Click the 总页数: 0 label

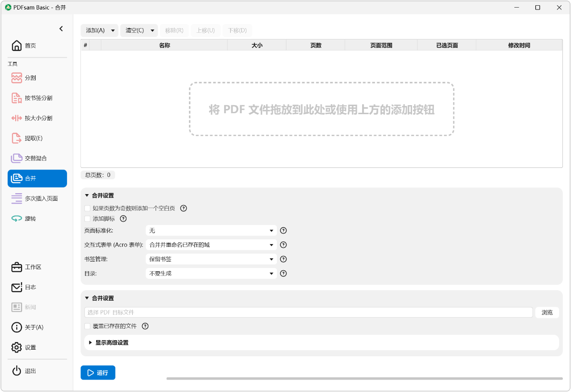coord(98,175)
